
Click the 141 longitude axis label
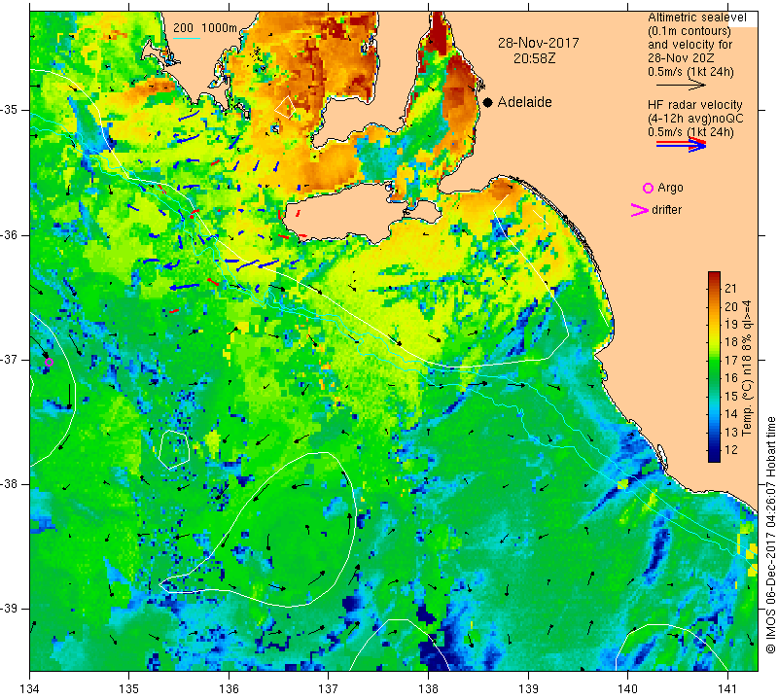727,688
